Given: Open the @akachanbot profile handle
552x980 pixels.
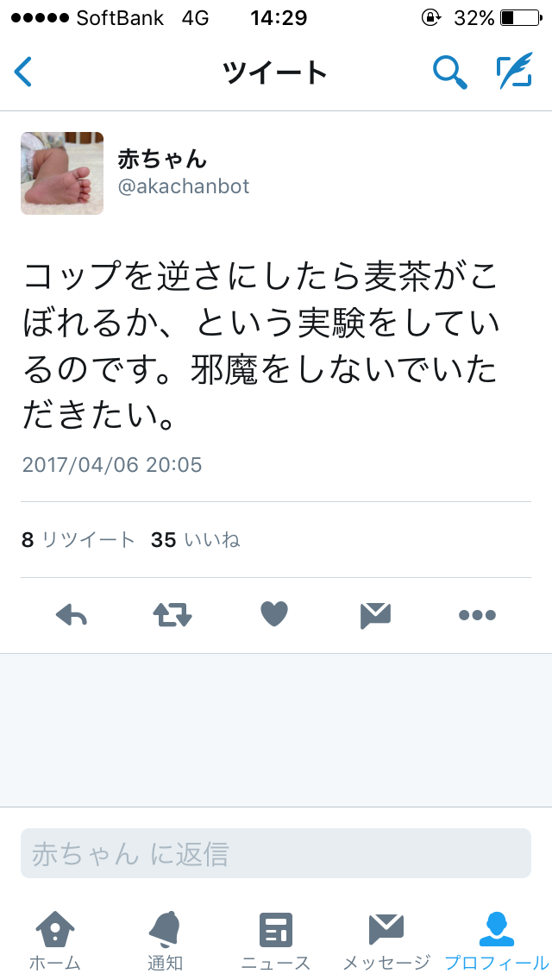Looking at the screenshot, I should coord(184,186).
